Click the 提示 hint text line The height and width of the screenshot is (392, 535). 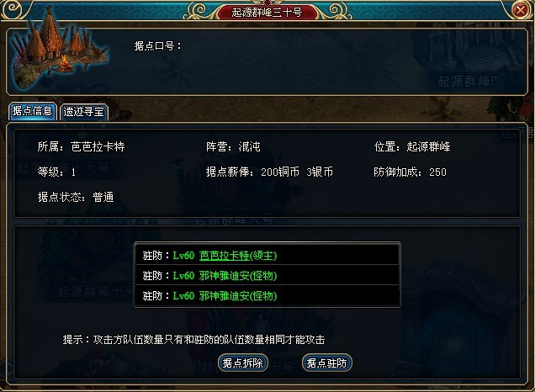pyautogui.click(x=193, y=340)
